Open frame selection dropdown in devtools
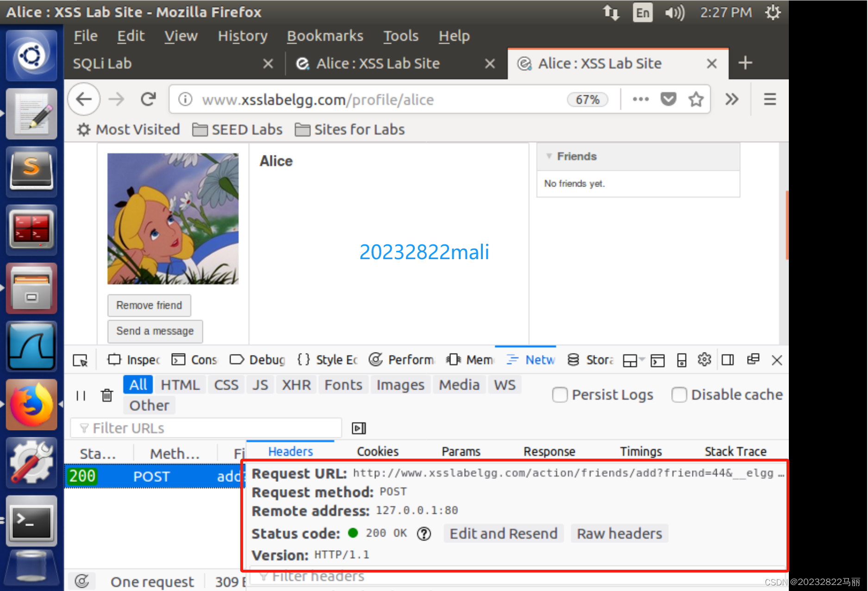 pyautogui.click(x=634, y=360)
